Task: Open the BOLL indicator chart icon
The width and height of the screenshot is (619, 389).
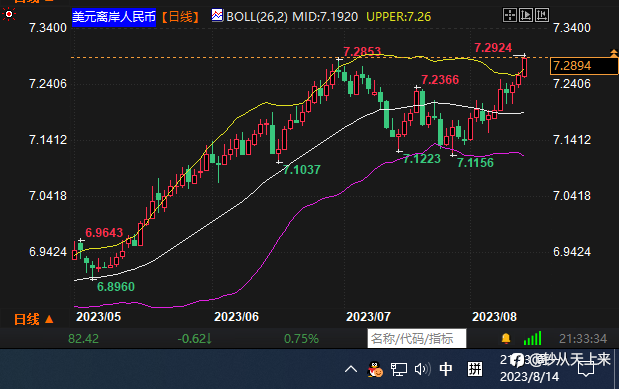Action: click(x=217, y=15)
